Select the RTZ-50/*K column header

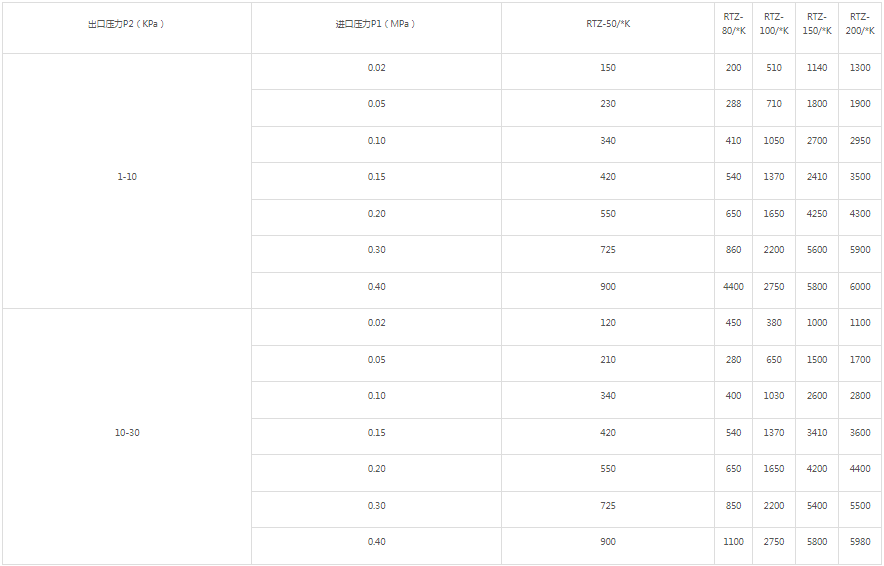click(x=608, y=24)
